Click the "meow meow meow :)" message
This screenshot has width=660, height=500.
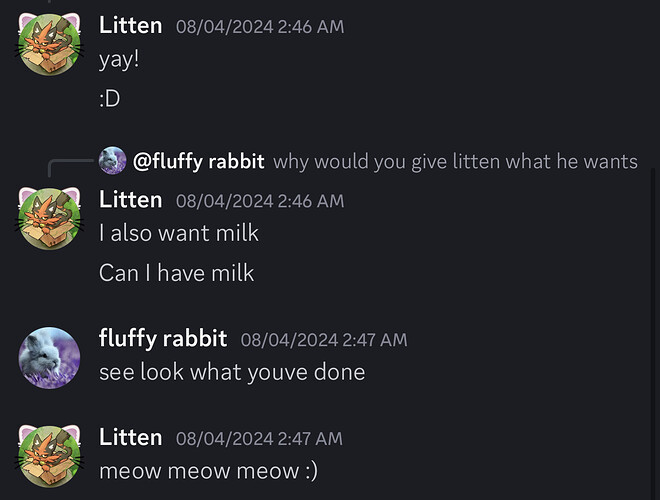pyautogui.click(x=208, y=471)
